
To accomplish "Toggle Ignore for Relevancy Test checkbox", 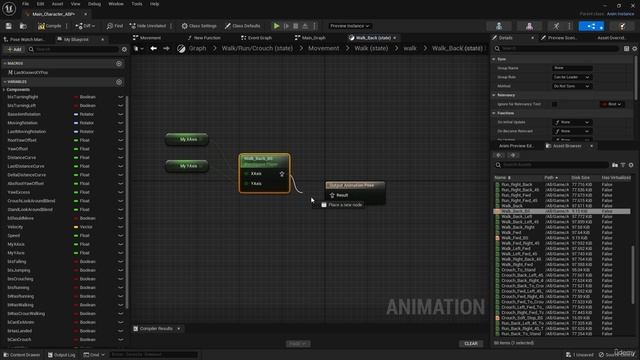I will [554, 104].
